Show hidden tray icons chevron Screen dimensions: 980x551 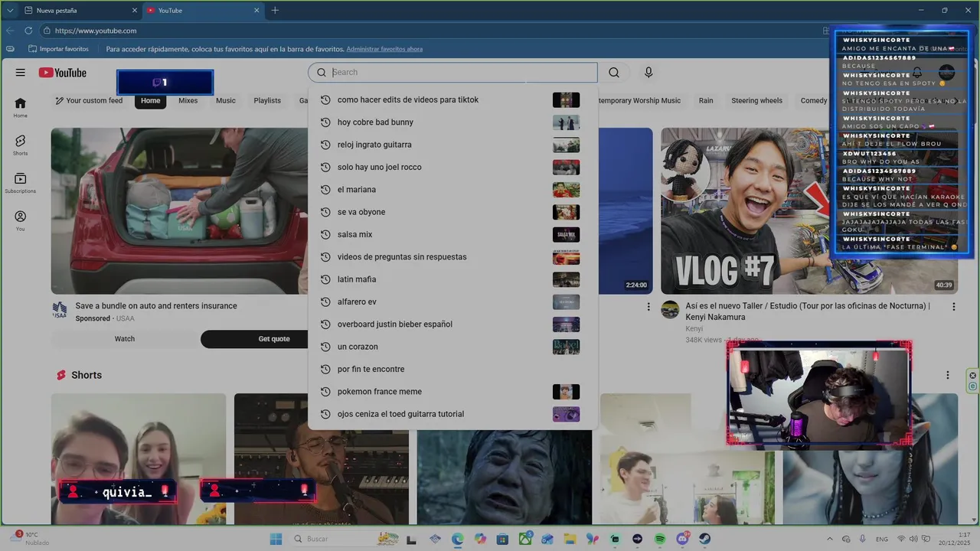click(831, 540)
